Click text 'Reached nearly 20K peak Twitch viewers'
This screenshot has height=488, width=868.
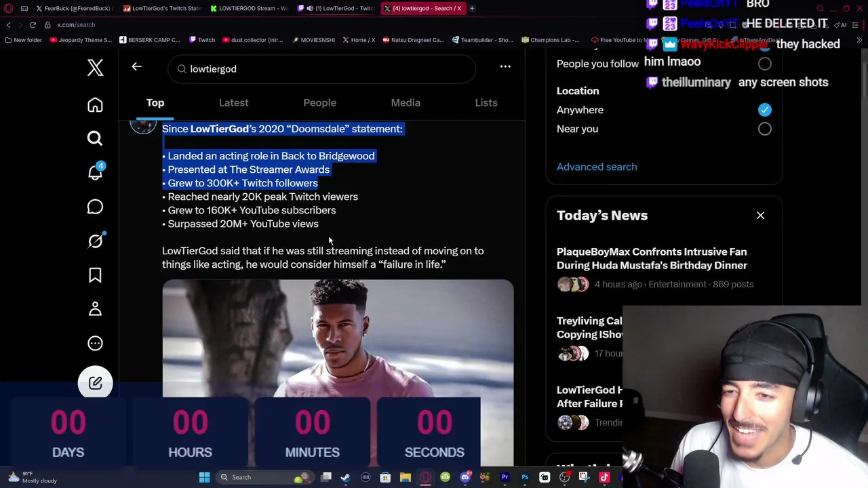point(262,197)
